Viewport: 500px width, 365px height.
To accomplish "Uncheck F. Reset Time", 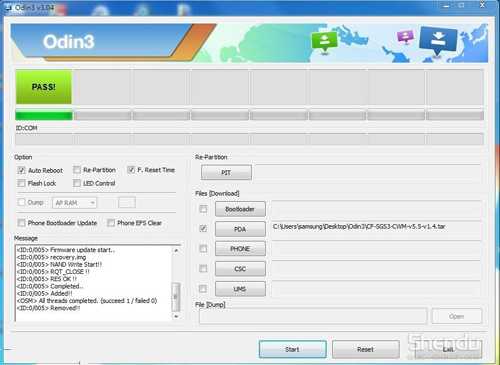I will coord(131,170).
